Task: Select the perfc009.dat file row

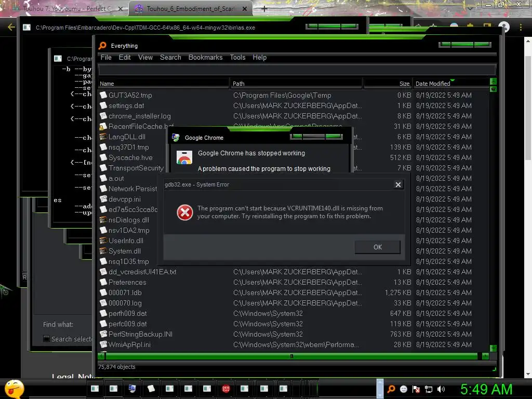Action: pos(294,324)
